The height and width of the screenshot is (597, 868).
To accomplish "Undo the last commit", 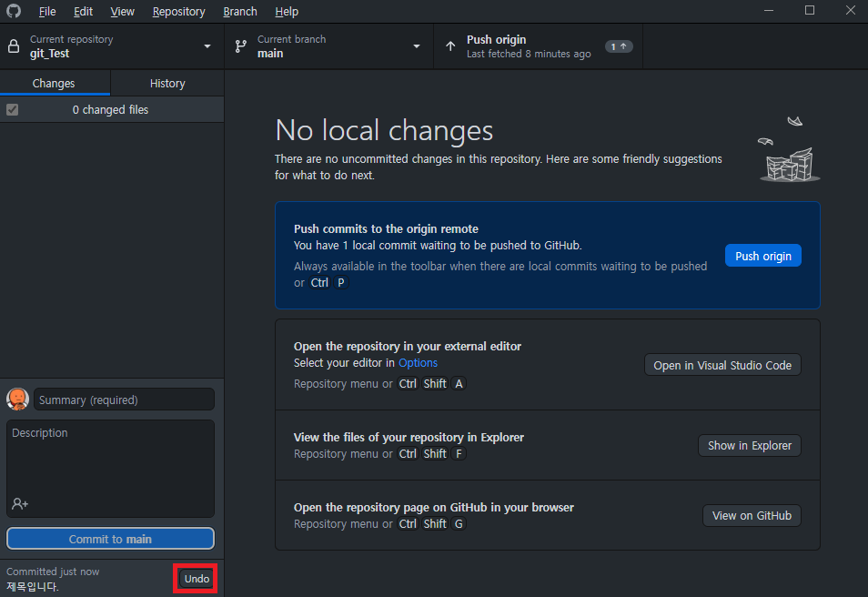I will coord(197,579).
